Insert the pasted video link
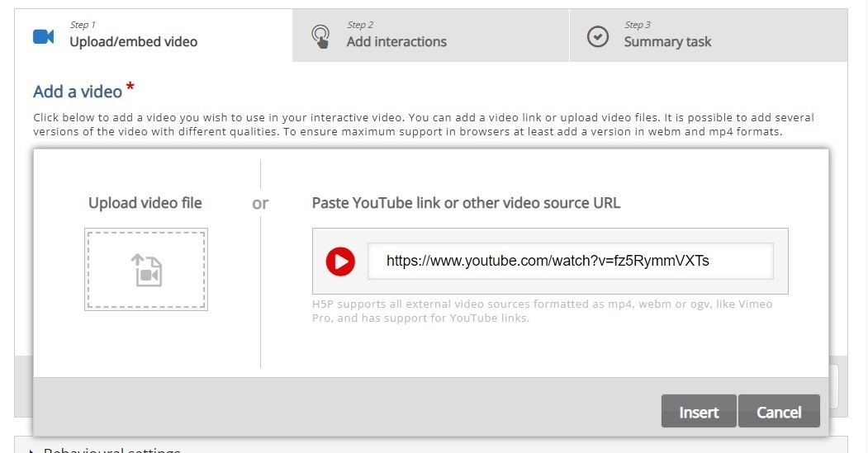This screenshot has width=868, height=453. (x=699, y=411)
